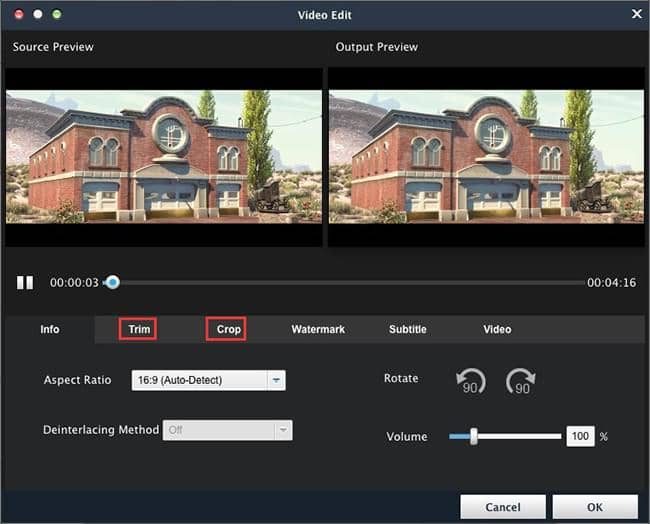Click the Source Preview heading

click(x=53, y=47)
